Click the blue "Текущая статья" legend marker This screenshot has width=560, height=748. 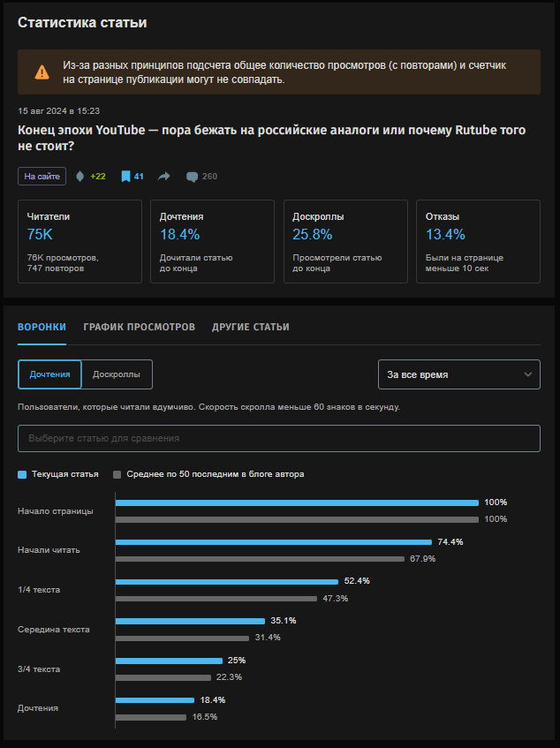coord(22,474)
